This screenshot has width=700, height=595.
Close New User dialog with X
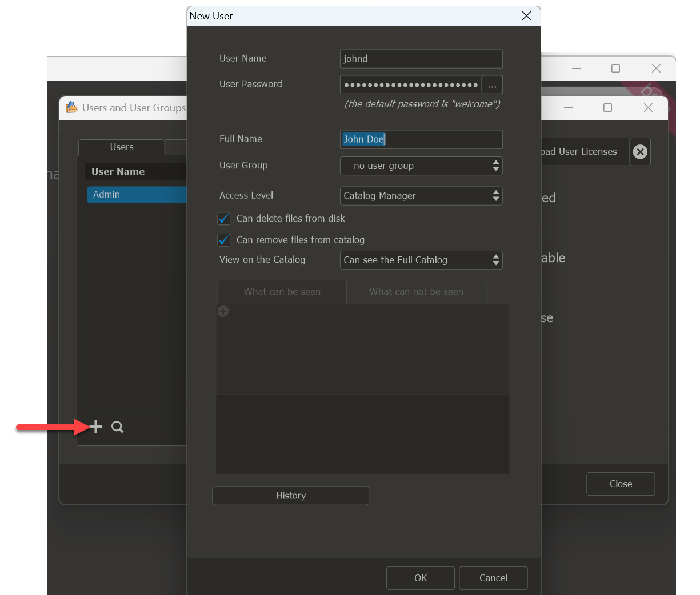[x=527, y=16]
